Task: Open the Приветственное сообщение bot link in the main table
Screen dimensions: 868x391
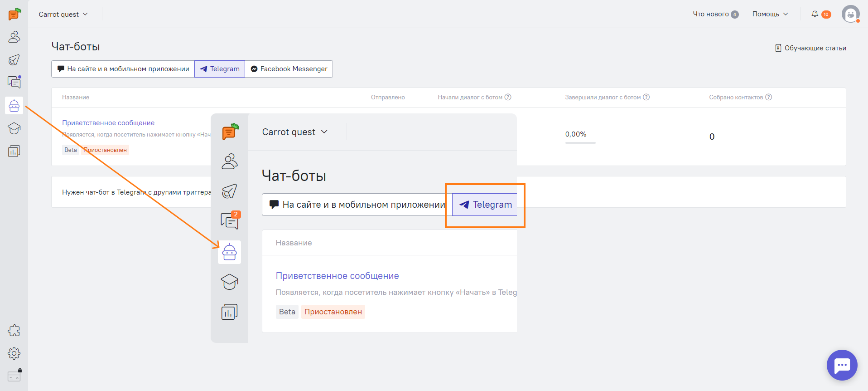Action: pyautogui.click(x=108, y=123)
